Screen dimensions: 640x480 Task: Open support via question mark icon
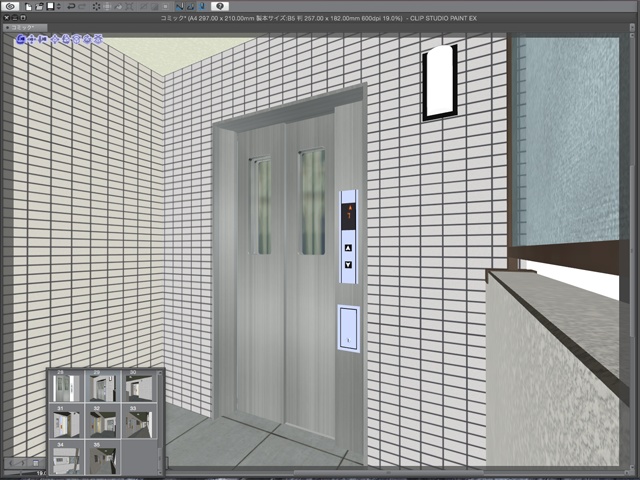tap(220, 7)
